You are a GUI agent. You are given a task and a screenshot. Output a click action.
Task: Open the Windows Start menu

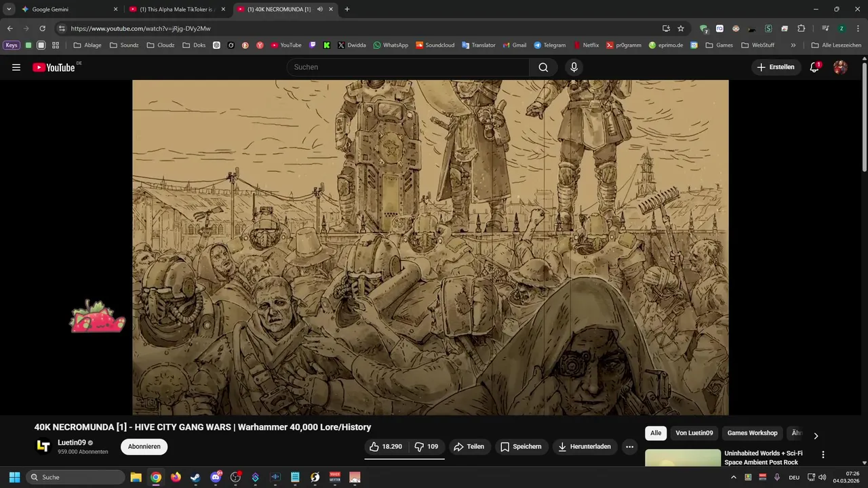[x=14, y=477]
